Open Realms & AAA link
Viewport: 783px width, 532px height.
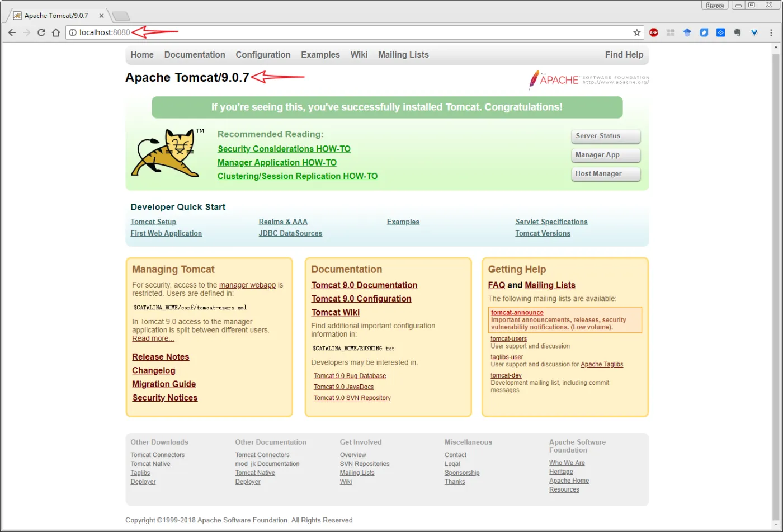283,222
